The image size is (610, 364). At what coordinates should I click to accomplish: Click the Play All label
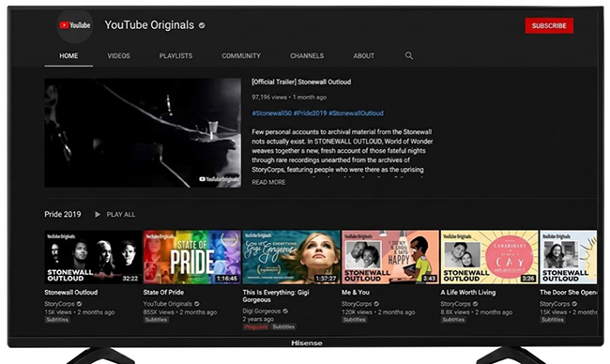click(x=121, y=214)
